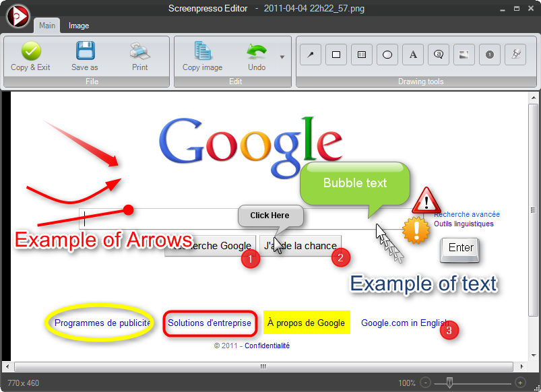Select the speech bubble tool
The height and width of the screenshot is (392, 541).
tap(439, 55)
